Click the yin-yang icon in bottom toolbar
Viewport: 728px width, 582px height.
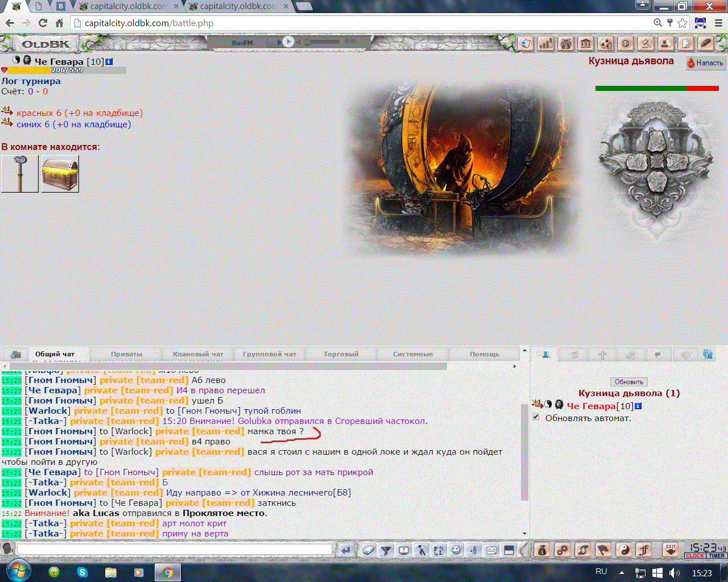(624, 550)
